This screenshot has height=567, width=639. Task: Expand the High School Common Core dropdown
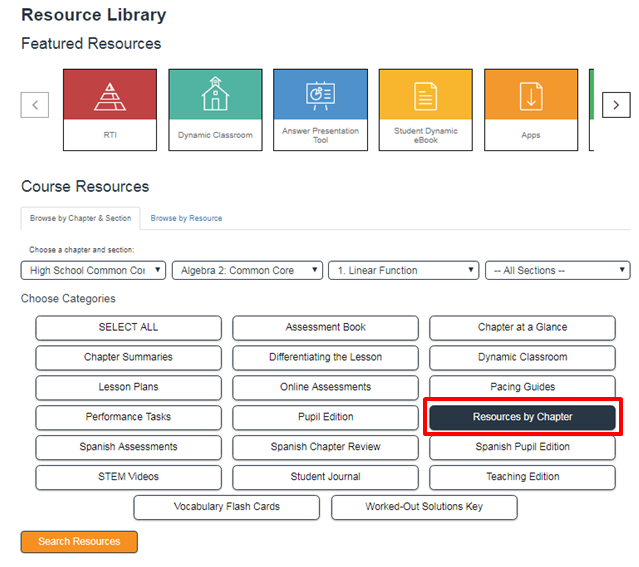tap(93, 270)
